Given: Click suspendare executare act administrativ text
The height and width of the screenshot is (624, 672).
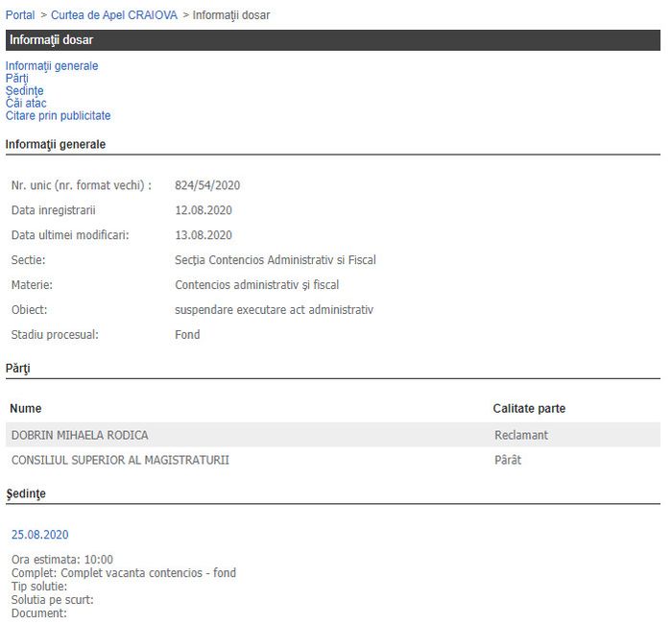Looking at the screenshot, I should pyautogui.click(x=275, y=309).
